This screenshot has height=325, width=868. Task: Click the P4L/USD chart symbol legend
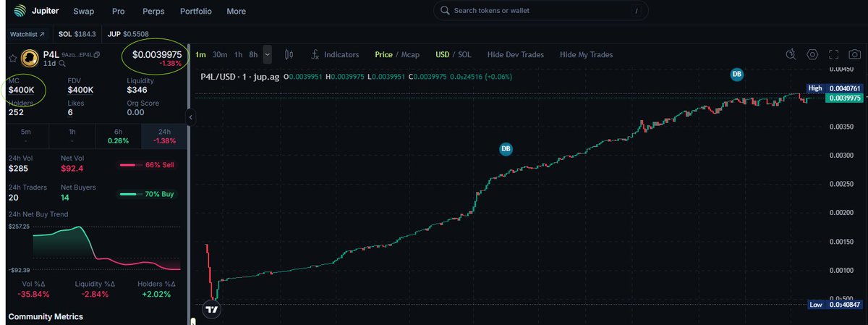239,75
